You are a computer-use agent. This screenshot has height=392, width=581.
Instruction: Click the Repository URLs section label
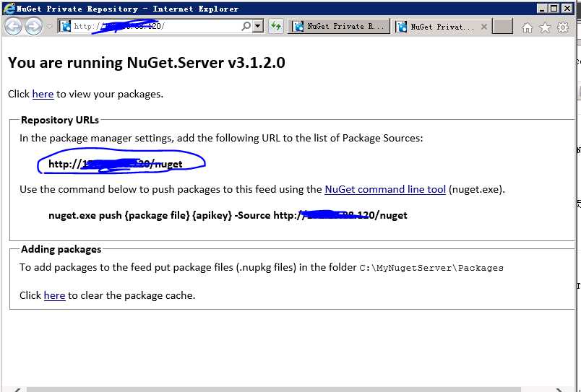[x=60, y=120]
